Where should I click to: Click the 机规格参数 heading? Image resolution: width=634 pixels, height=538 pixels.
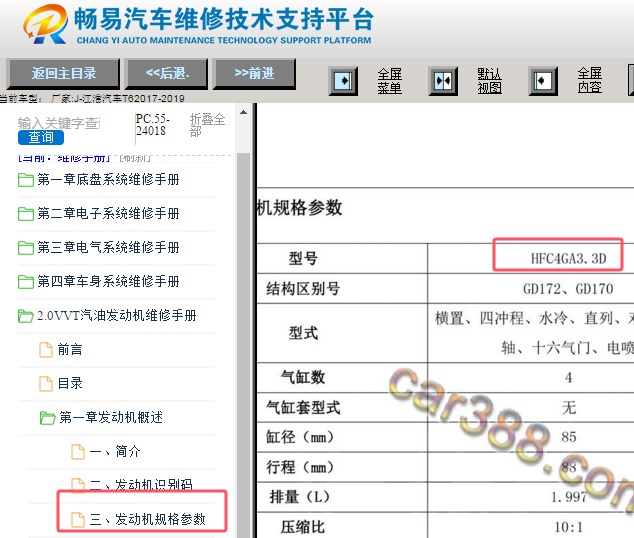click(x=300, y=208)
